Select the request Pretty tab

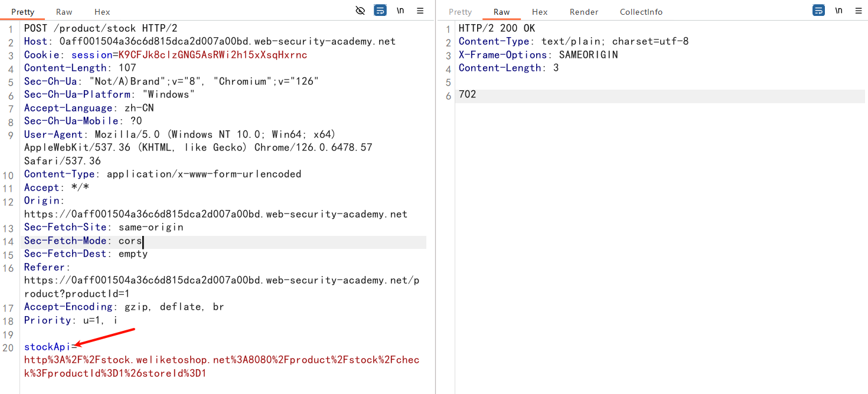(x=23, y=12)
